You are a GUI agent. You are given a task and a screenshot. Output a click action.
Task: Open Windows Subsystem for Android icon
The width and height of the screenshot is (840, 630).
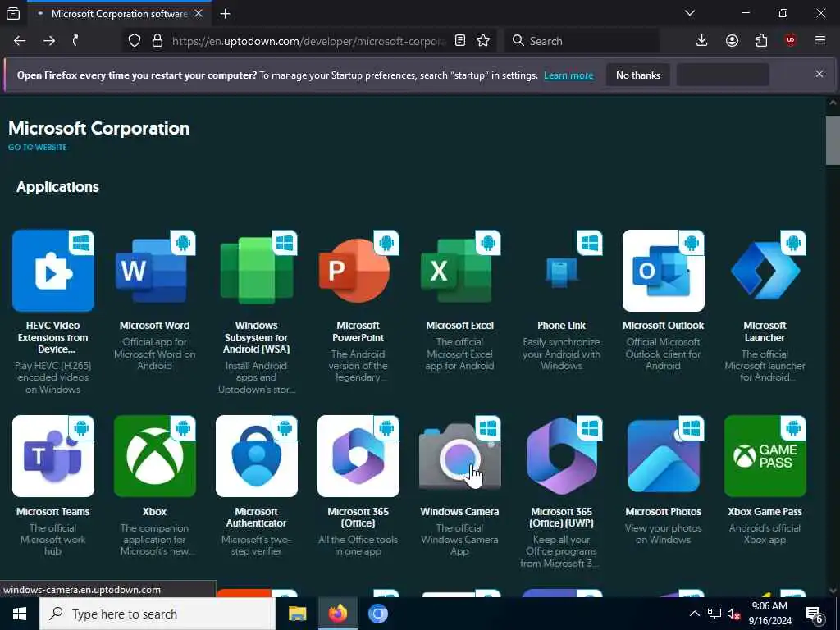[256, 271]
